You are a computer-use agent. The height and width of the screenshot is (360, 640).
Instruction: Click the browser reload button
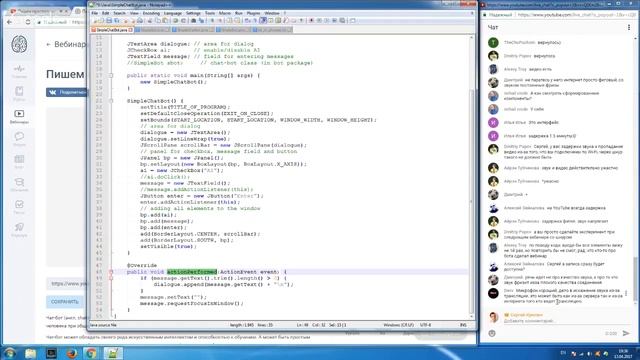point(28,22)
